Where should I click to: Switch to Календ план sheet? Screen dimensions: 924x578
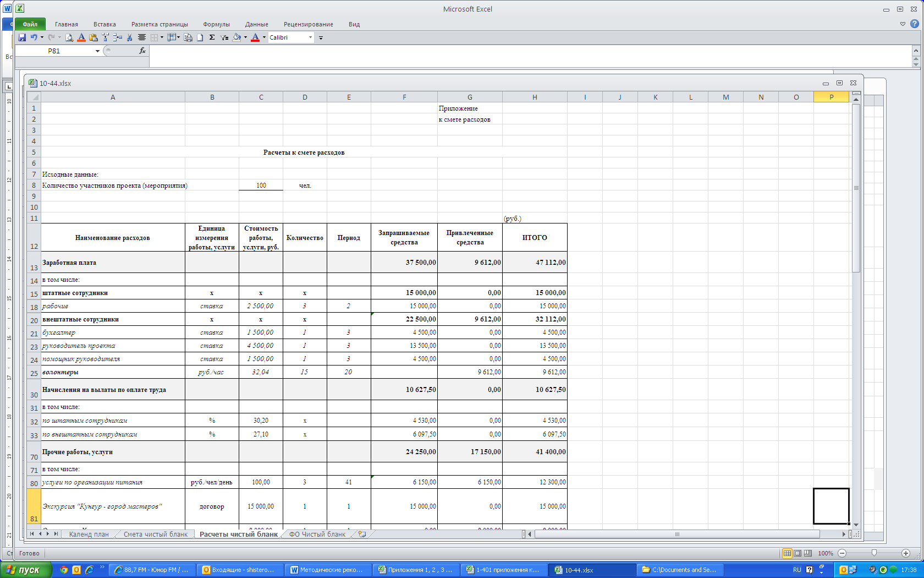(x=89, y=534)
